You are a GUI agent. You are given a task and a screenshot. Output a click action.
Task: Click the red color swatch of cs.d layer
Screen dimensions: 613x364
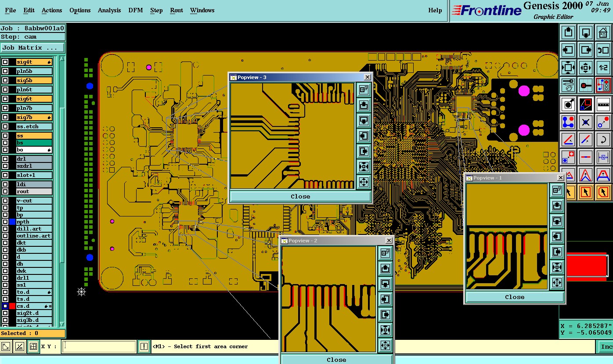click(x=12, y=306)
